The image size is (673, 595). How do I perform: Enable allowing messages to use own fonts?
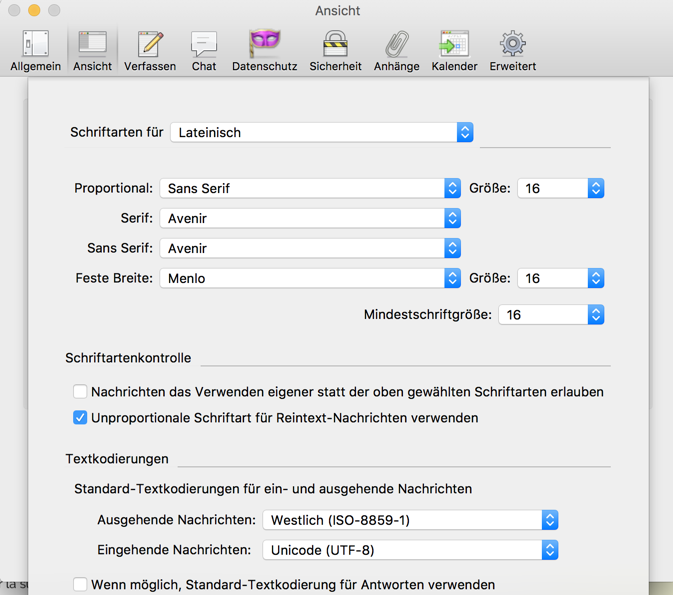(x=80, y=392)
